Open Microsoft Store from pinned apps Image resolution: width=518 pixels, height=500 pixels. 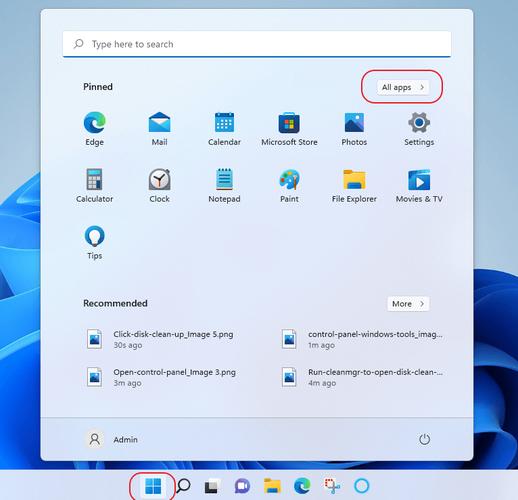click(289, 129)
